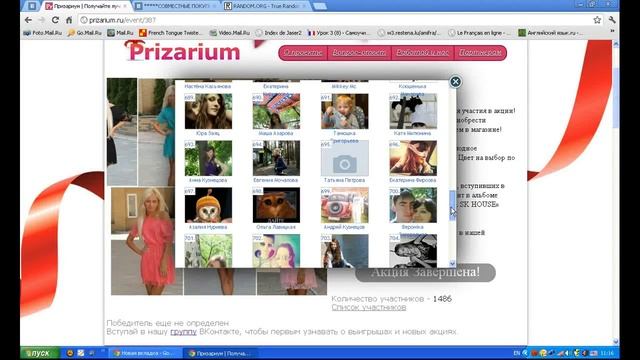The image size is (640, 360).
Task: Open the w3.restena.lu bookmark
Action: (409, 33)
